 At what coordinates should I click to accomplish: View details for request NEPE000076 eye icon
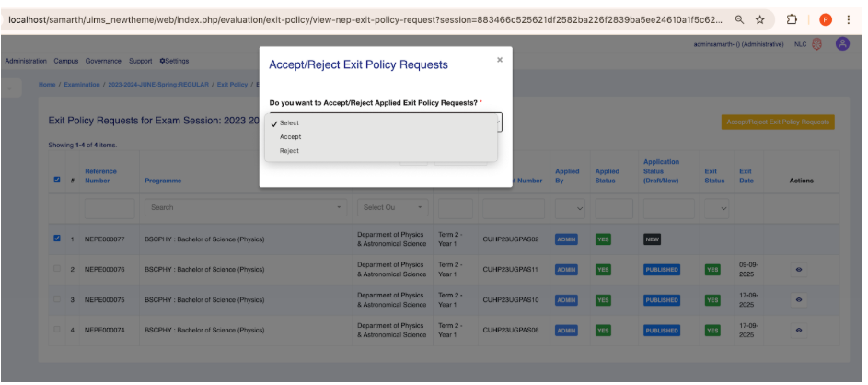[x=799, y=270]
